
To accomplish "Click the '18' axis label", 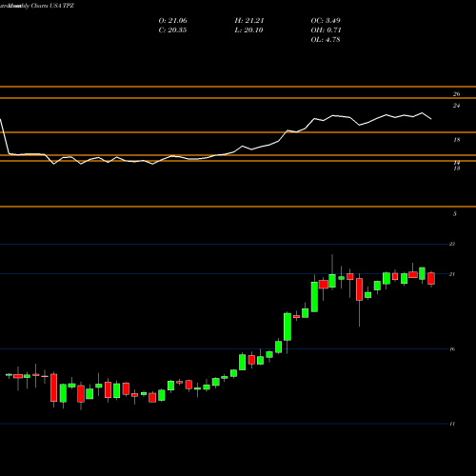I will pyautogui.click(x=457, y=140).
